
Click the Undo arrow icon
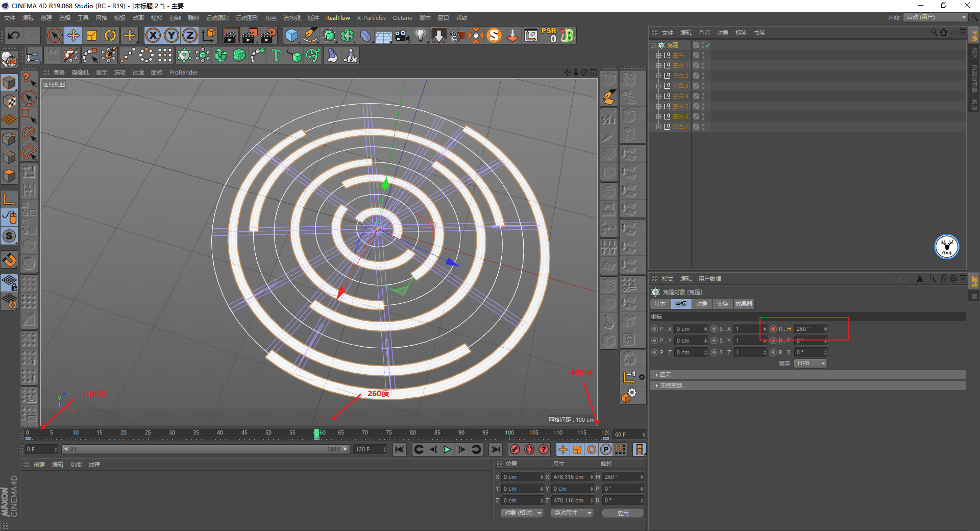[x=14, y=36]
